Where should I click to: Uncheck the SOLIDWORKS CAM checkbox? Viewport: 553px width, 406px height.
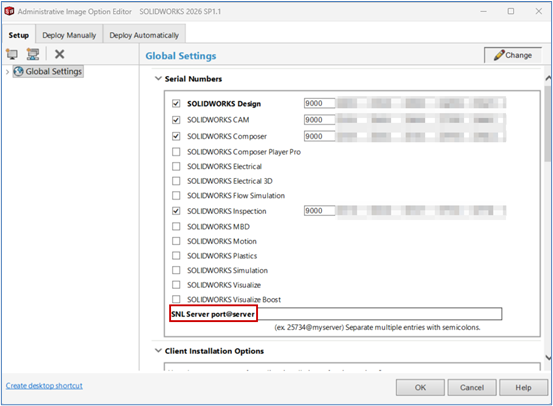(x=176, y=120)
